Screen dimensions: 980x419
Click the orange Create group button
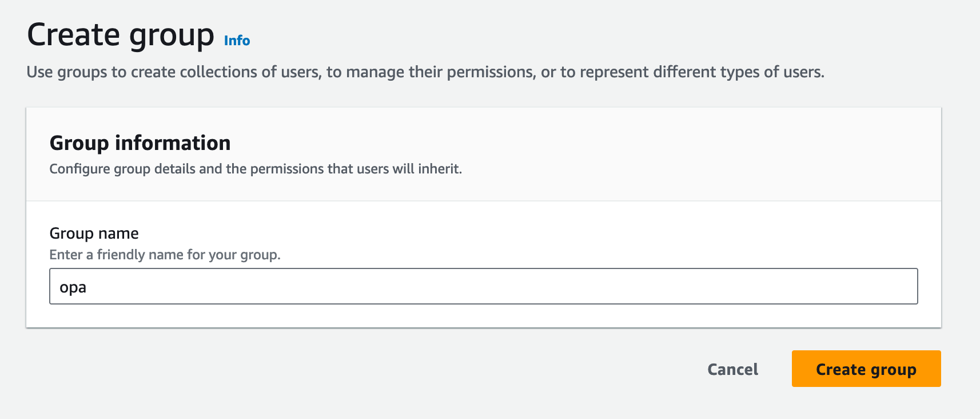pyautogui.click(x=866, y=369)
